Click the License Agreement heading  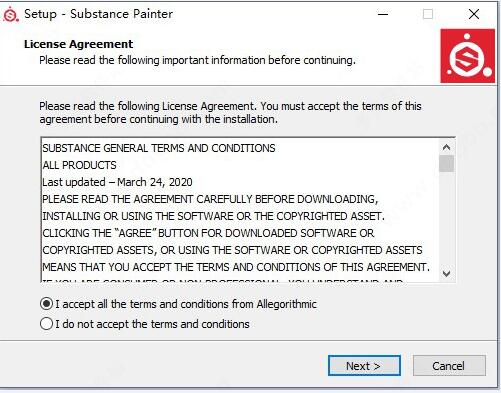click(x=78, y=44)
